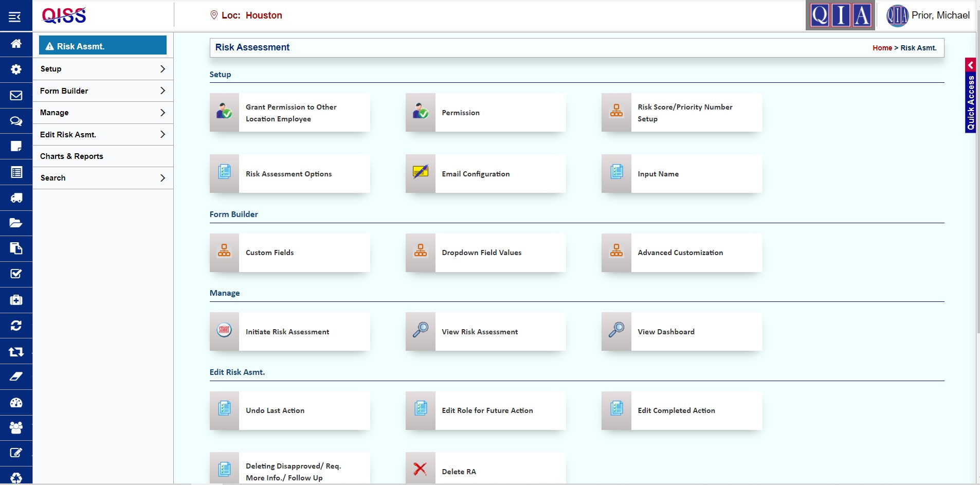The height and width of the screenshot is (485, 980).
Task: Click the START icon for Initiate Risk Assessment
Action: [224, 331]
